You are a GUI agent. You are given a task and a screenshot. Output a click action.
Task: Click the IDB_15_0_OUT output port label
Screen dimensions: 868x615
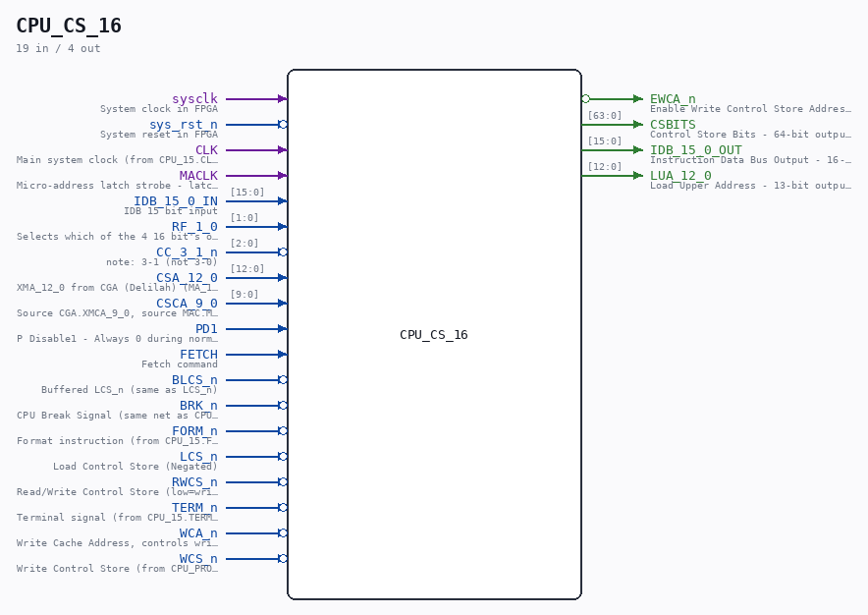pyautogui.click(x=696, y=149)
